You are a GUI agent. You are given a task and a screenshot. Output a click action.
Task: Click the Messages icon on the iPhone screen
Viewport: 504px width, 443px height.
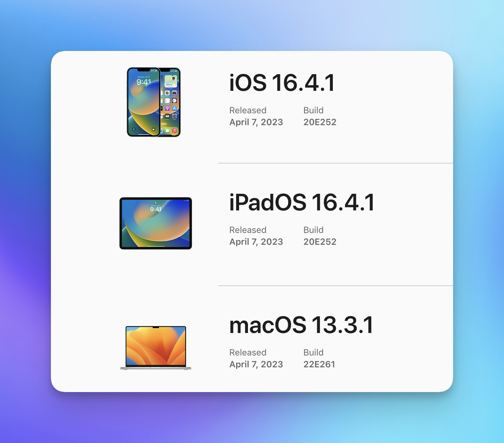(x=168, y=130)
